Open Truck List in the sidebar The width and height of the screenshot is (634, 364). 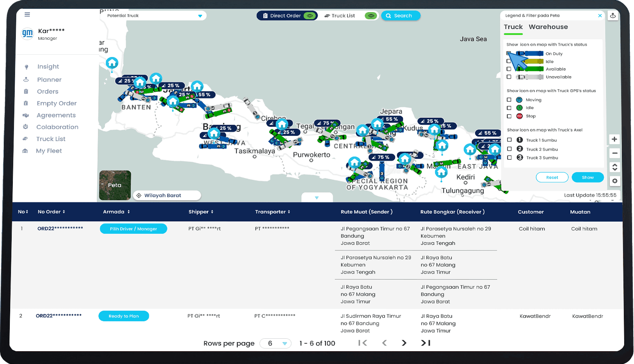(x=51, y=139)
